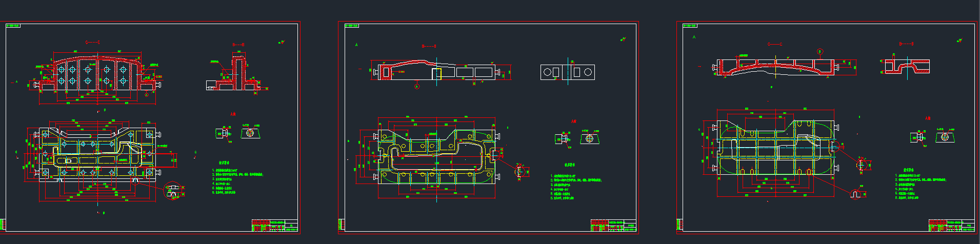
Task: Select the white end view on middle sheet
Action: tap(567, 72)
